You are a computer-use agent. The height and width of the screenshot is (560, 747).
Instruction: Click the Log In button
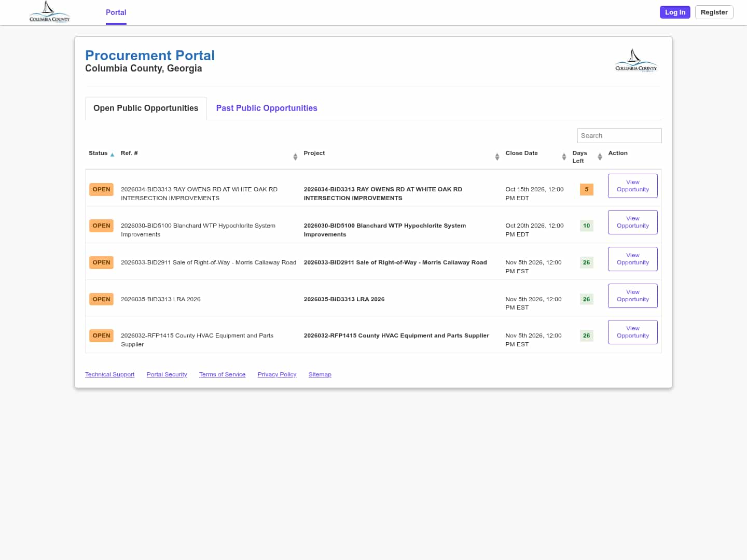point(675,12)
